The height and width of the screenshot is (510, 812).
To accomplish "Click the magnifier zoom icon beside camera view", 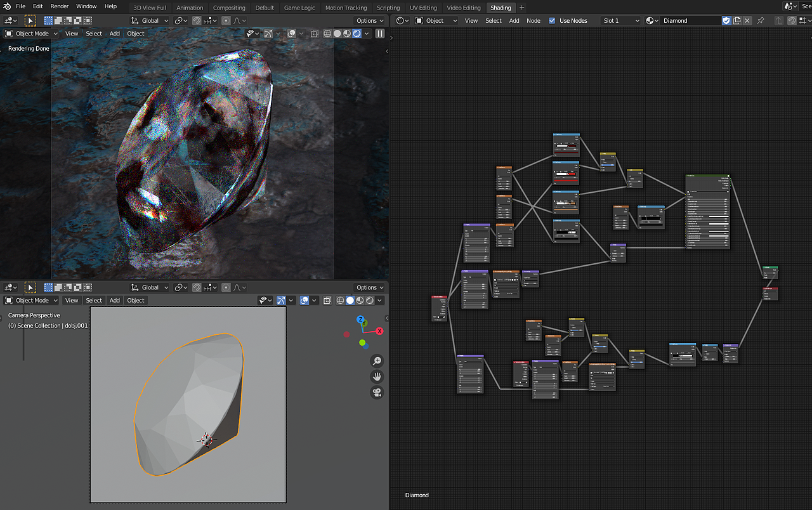I will tap(377, 360).
